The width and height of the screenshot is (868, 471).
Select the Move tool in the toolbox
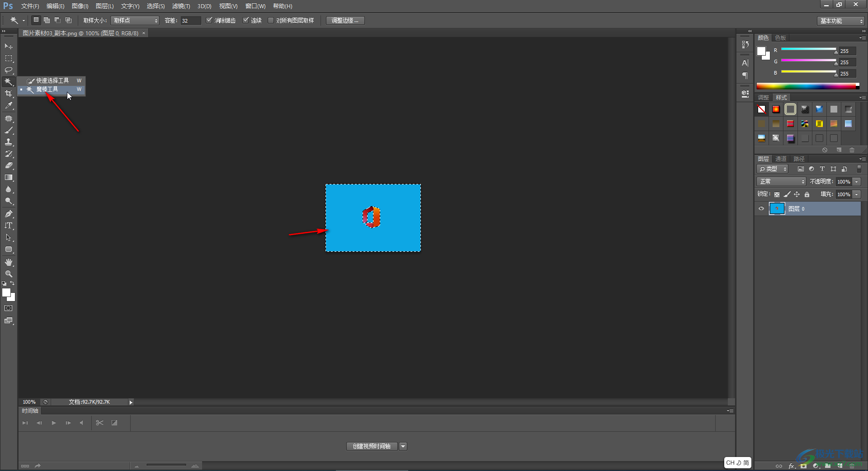[9, 47]
